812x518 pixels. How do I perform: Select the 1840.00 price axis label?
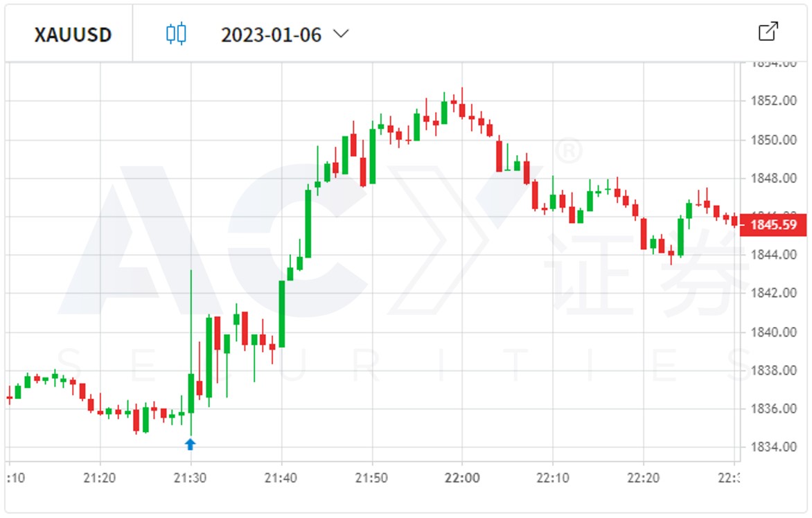click(773, 332)
